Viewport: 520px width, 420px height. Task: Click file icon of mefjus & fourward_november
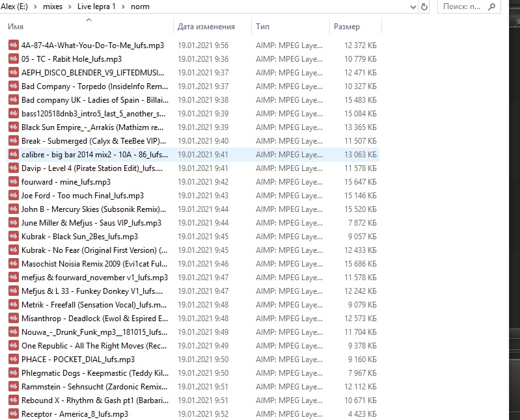(14, 277)
